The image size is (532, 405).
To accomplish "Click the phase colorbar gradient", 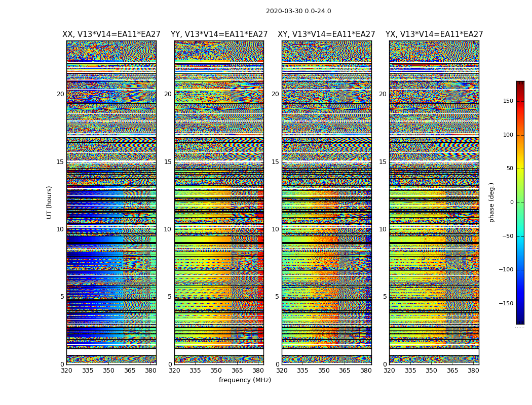I will (x=520, y=202).
